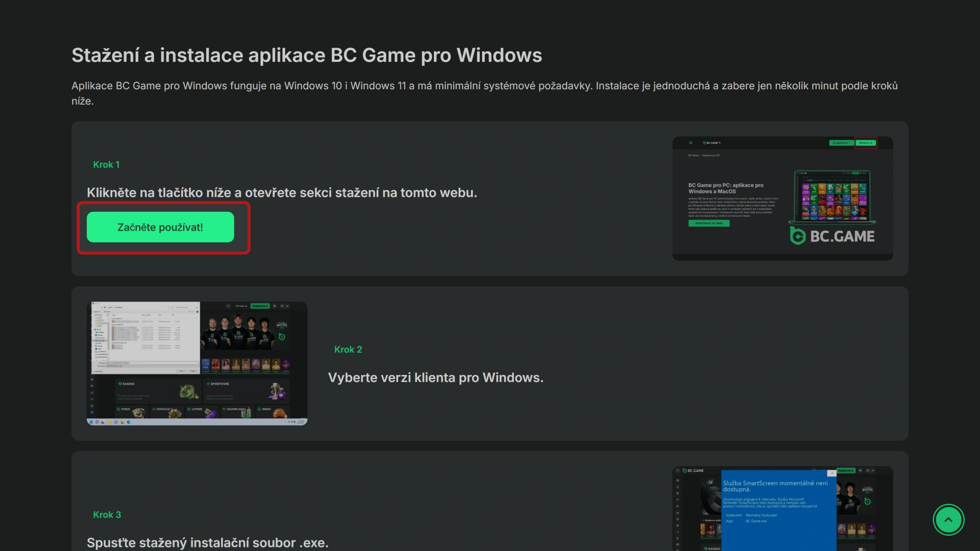Screen dimensions: 980x551
Task: Open the Krok 1 BC.GAME screenshot thumbnail
Action: click(x=782, y=198)
